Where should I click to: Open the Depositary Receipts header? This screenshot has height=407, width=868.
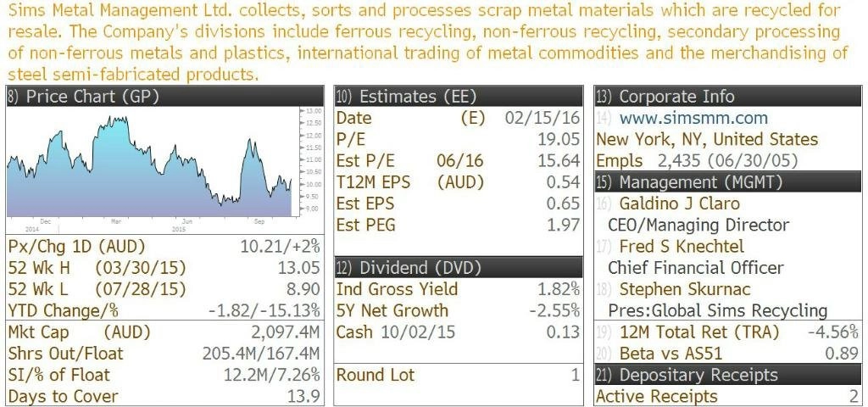(x=728, y=375)
